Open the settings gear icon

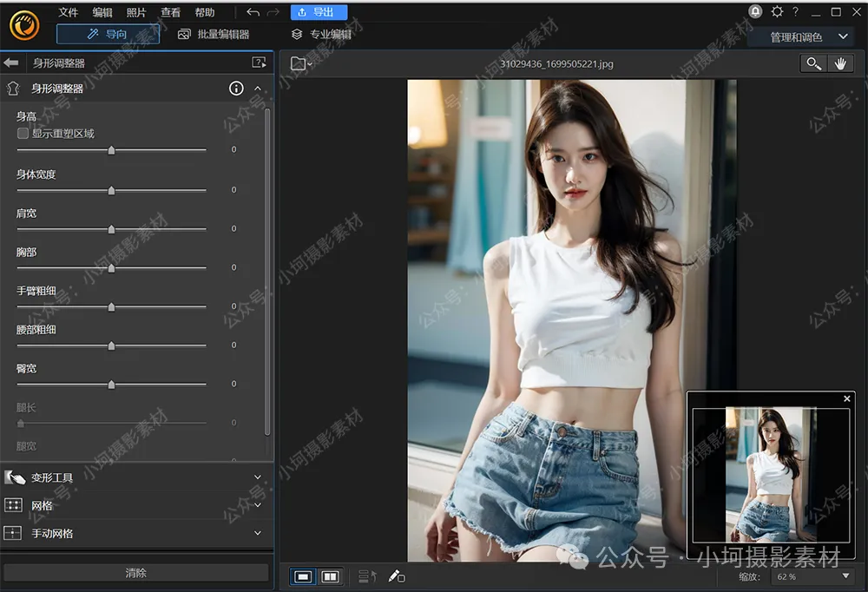click(777, 11)
